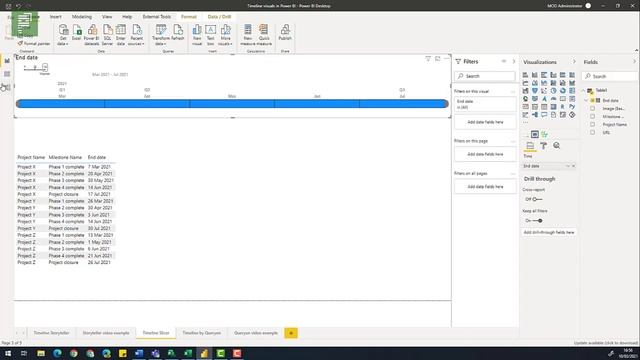This screenshot has width=640, height=360.
Task: Open the Get data dropdown
Action: (x=62, y=35)
